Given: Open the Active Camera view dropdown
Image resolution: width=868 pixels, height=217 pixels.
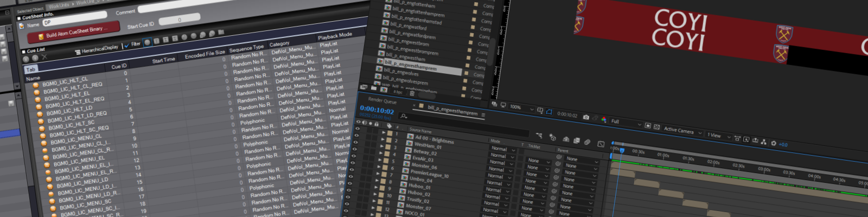Looking at the screenshot, I should click(700, 132).
